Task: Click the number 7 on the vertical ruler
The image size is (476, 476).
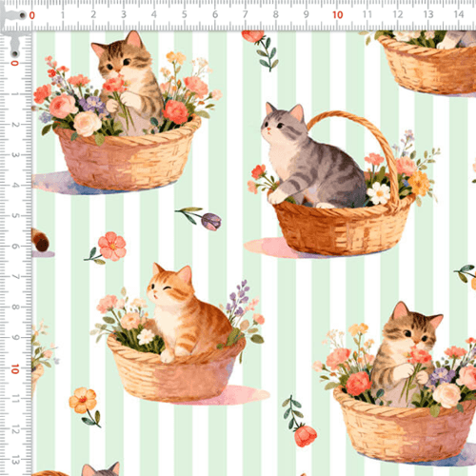Action: (x=15, y=277)
